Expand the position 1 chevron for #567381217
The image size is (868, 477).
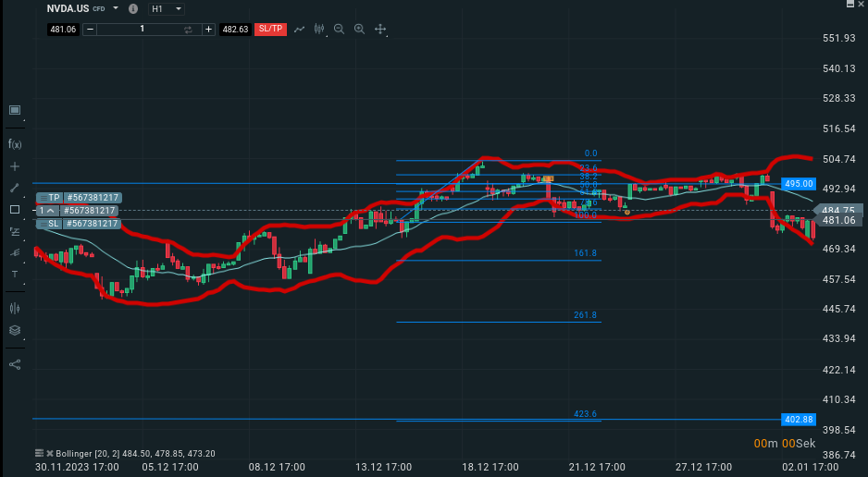(50, 211)
